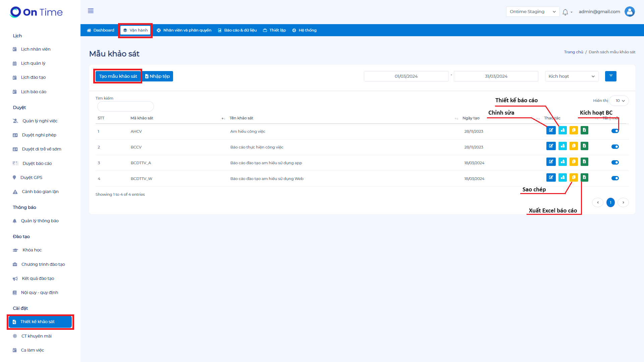
Task: Go to next pagination page arrow
Action: [x=623, y=202]
